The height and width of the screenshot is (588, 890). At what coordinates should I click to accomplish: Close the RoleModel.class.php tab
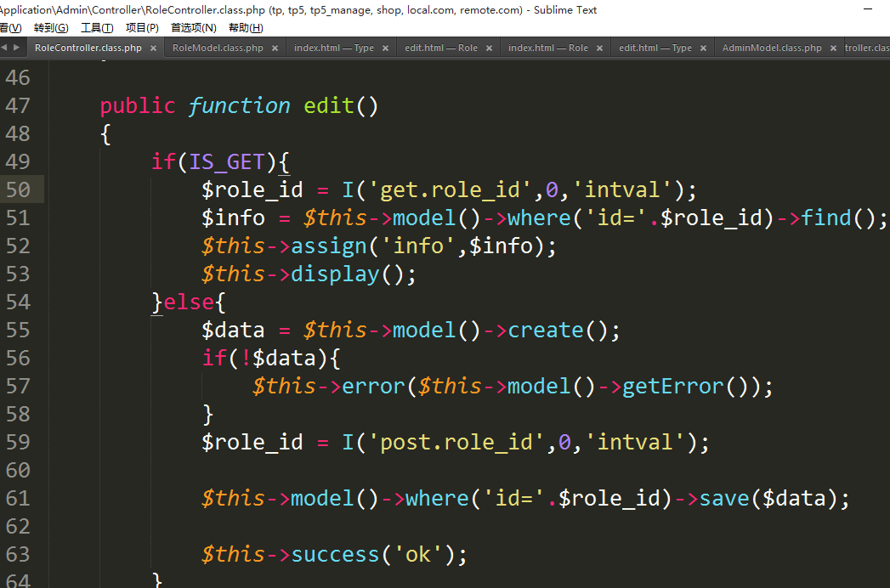pyautogui.click(x=275, y=48)
